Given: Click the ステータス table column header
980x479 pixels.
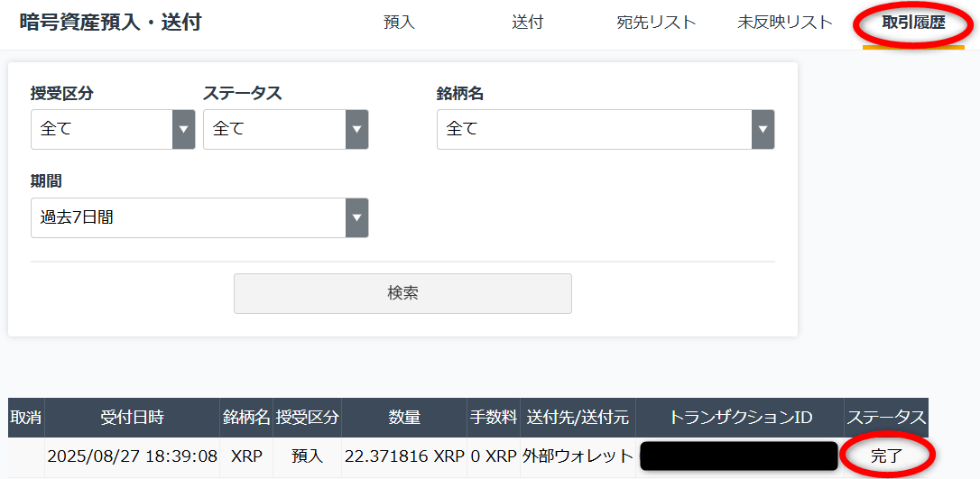Looking at the screenshot, I should coord(886,418).
